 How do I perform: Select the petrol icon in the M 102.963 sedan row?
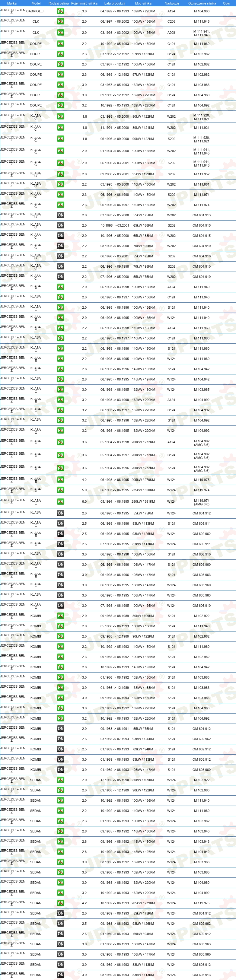click(61, 790)
